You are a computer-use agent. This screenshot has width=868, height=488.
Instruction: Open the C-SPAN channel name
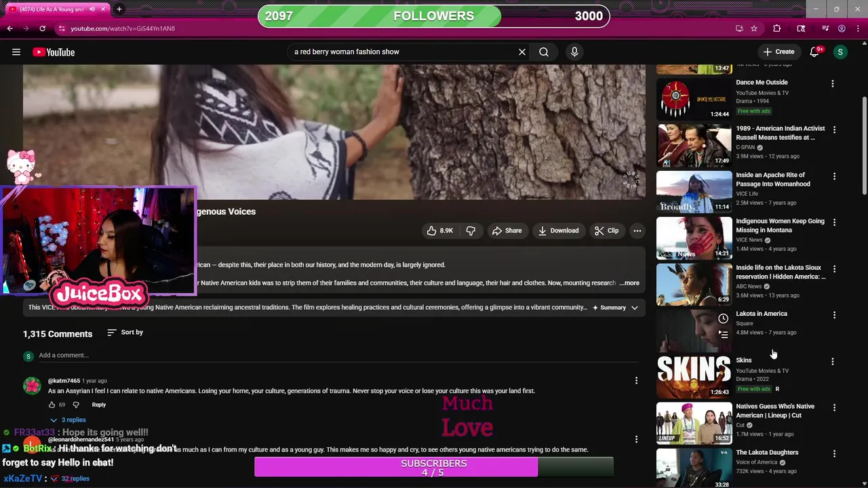[745, 147]
